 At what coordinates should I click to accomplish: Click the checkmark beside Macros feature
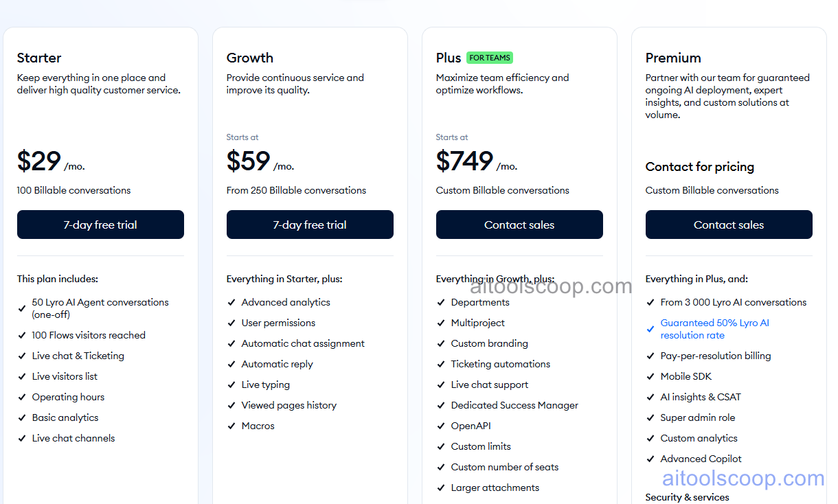click(x=231, y=426)
